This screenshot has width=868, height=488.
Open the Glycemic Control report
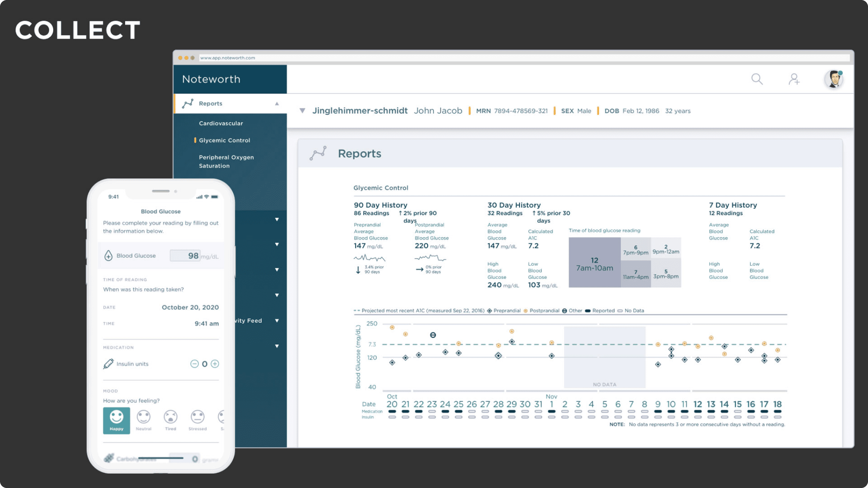[x=224, y=140]
